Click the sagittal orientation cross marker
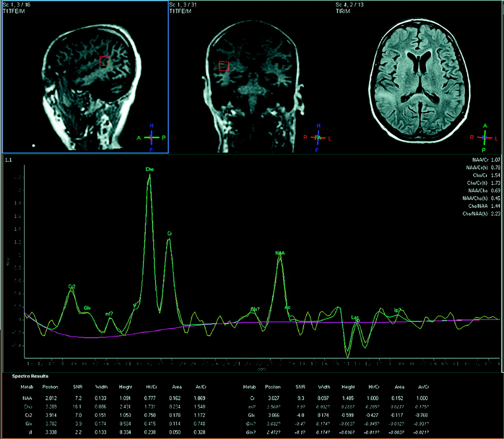504x439 pixels. tap(152, 138)
